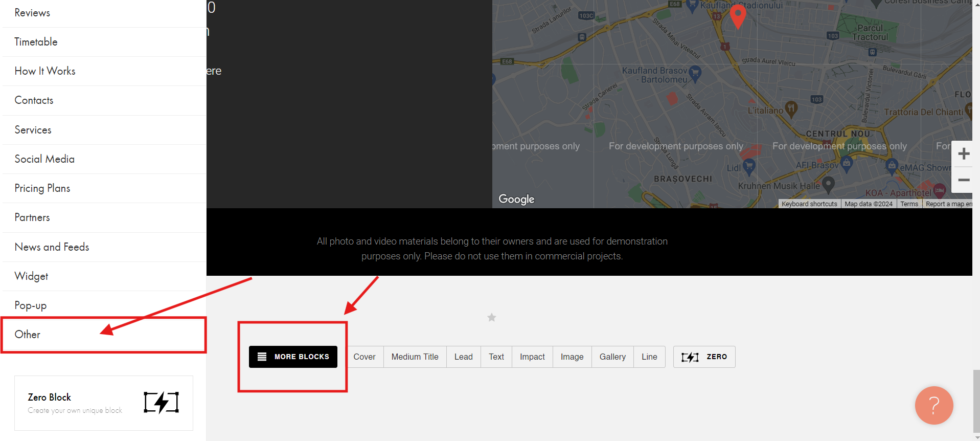Add a Cover block

coord(364,357)
